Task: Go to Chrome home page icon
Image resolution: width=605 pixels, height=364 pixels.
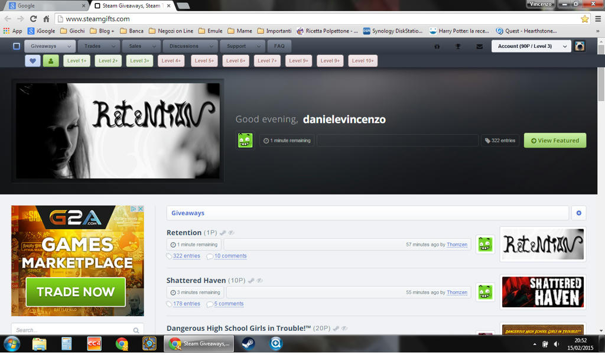Action: tap(46, 18)
